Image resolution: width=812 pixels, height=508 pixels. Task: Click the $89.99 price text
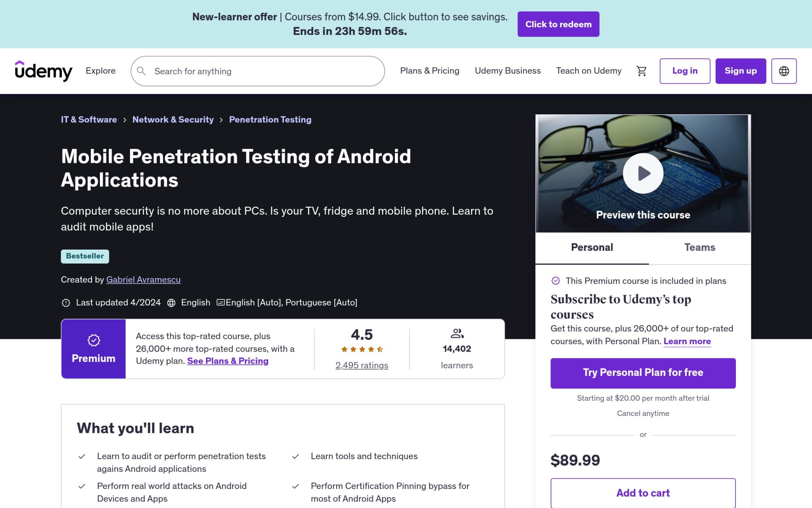575,460
